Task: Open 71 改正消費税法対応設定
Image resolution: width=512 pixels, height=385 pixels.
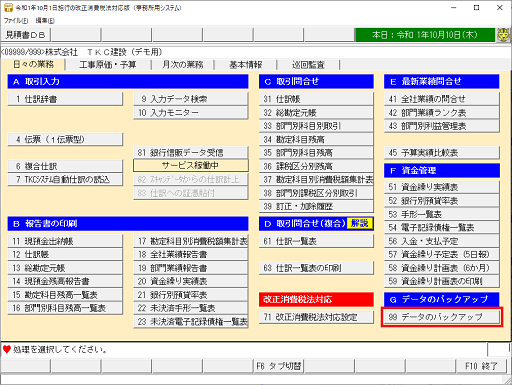Action: (x=316, y=317)
